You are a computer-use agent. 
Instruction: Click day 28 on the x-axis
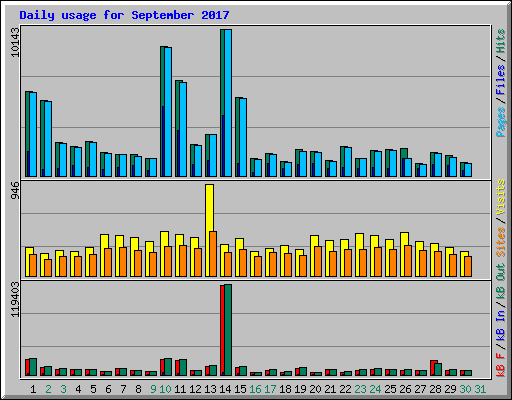[x=435, y=389]
